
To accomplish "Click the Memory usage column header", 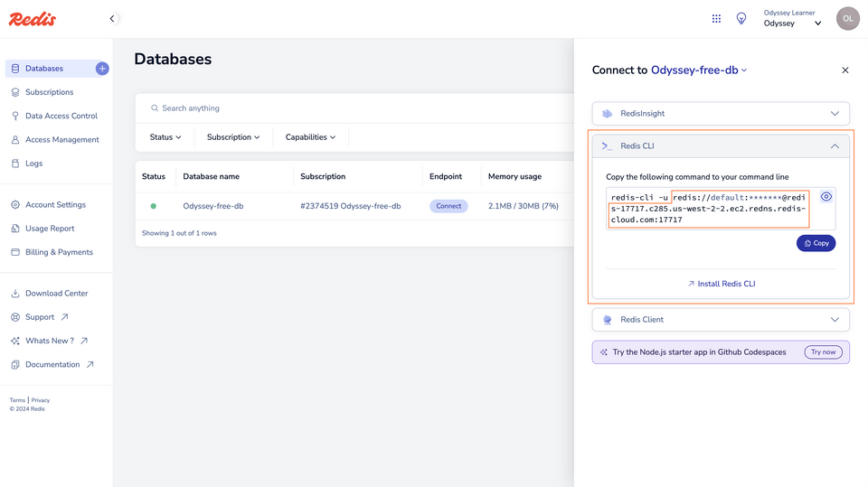I will pyautogui.click(x=514, y=177).
